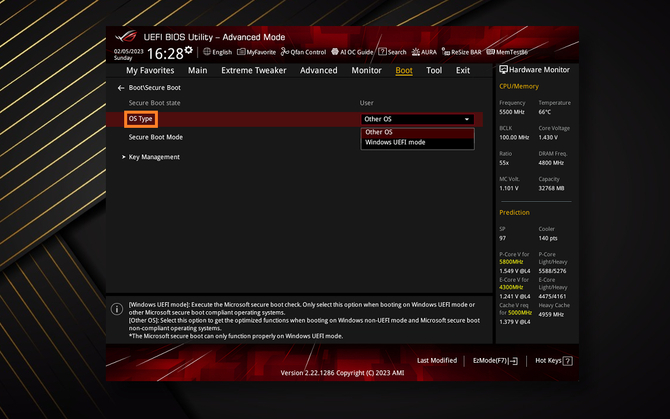Click BIOS version 2.22.1286 text
Screen dimensions: 670x419
[342, 373]
